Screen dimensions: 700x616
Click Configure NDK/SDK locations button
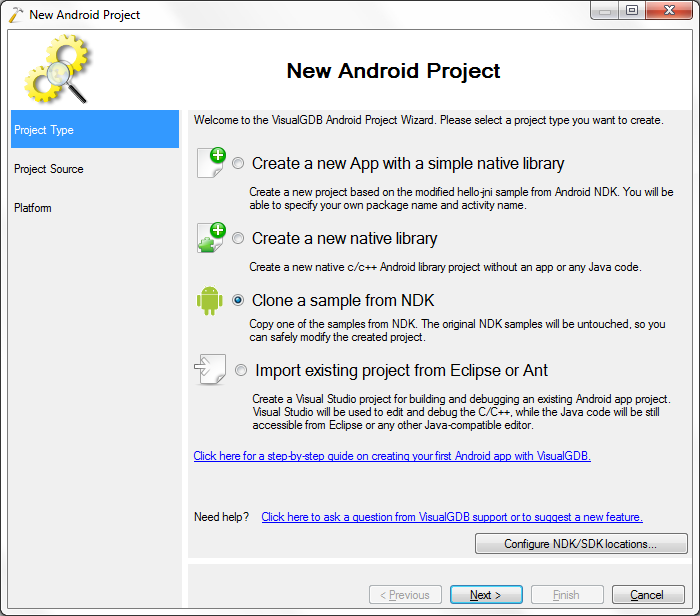click(x=581, y=544)
